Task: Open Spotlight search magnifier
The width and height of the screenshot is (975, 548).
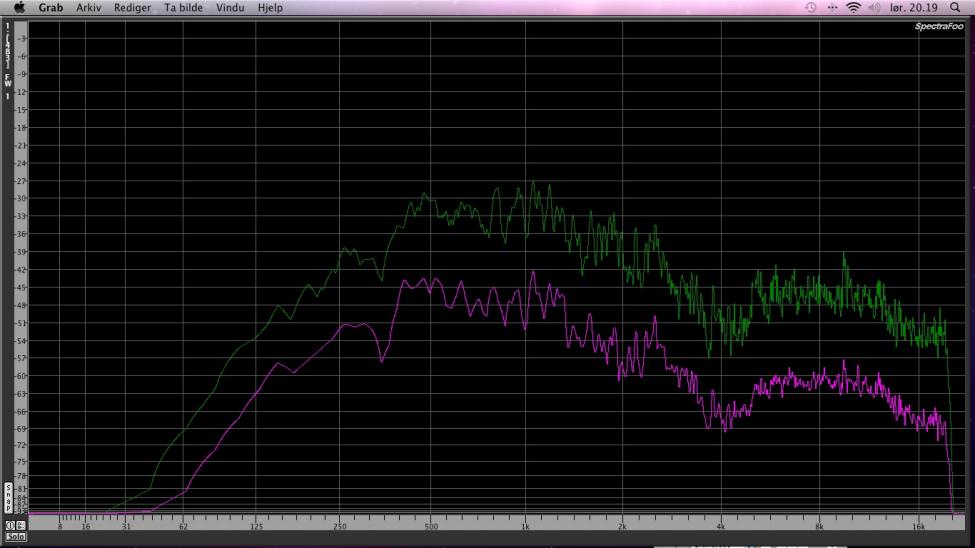Action: (x=955, y=7)
